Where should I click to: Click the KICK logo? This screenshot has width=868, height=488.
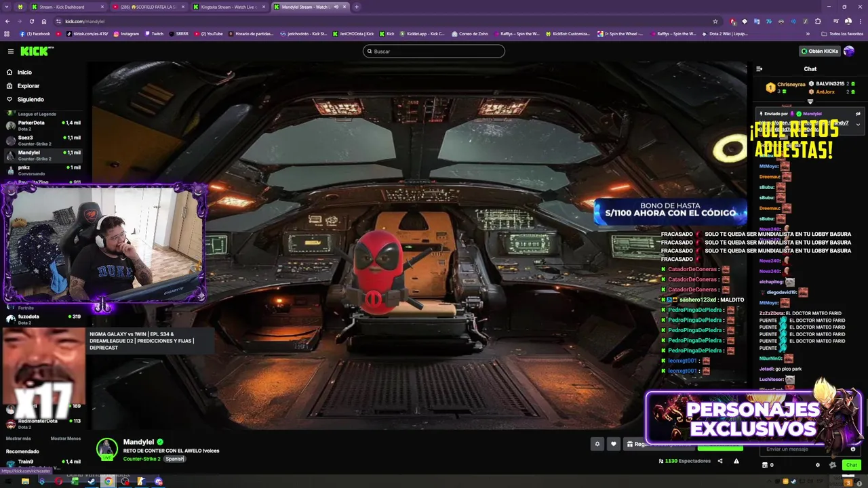click(x=37, y=51)
